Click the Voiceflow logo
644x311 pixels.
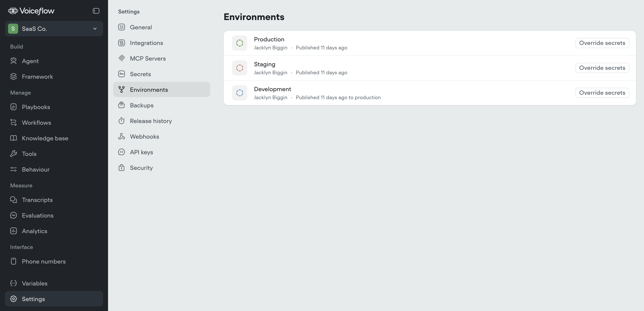31,11
